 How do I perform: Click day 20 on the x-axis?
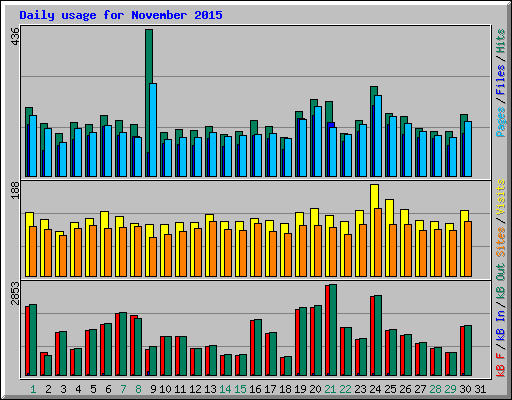coord(315,389)
